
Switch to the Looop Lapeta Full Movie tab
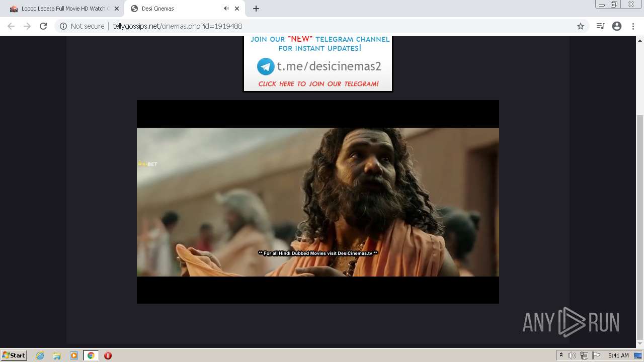(x=60, y=9)
